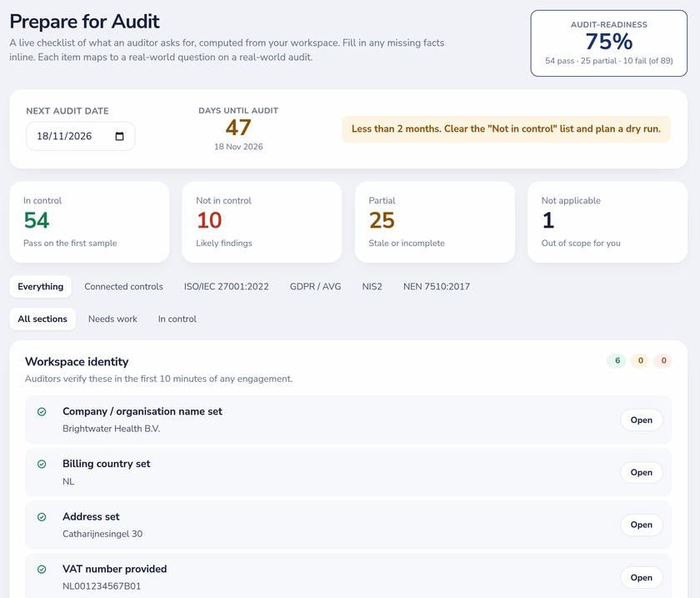Click green pass count badge 6 in Workspace identity
Screen dimensions: 700x598
coord(617,360)
